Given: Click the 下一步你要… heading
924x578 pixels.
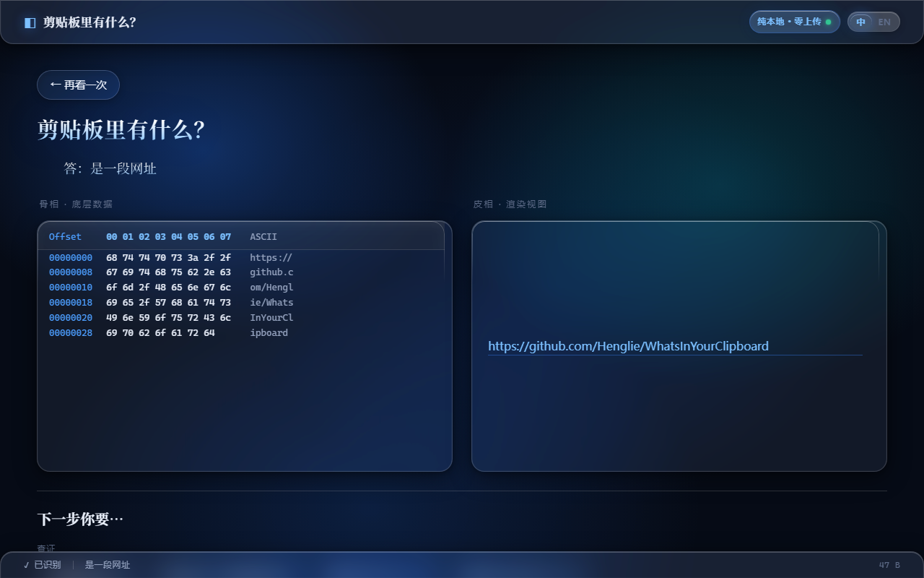Looking at the screenshot, I should [80, 519].
